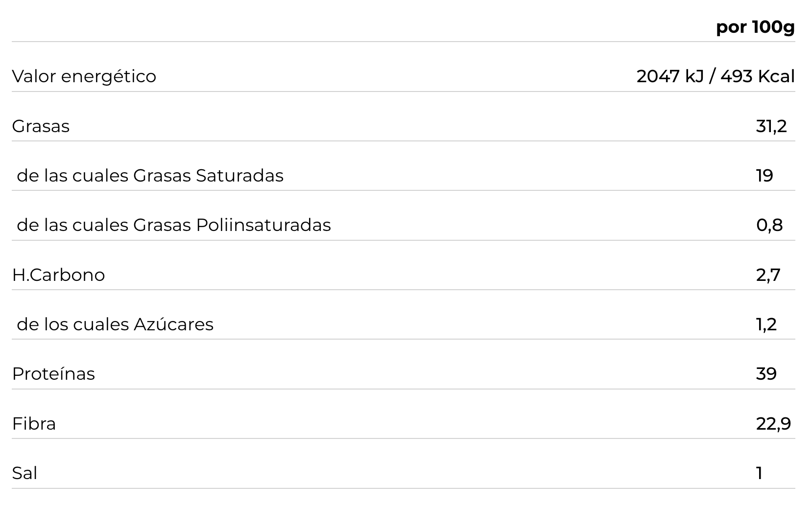Click the H.Carbono value 2,7

pyautogui.click(x=768, y=275)
